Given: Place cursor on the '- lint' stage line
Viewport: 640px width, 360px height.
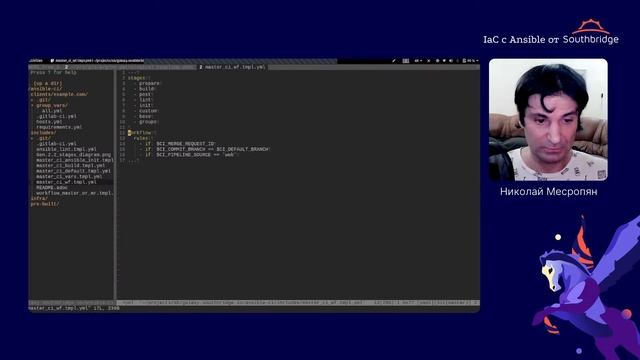Looking at the screenshot, I should tap(143, 100).
